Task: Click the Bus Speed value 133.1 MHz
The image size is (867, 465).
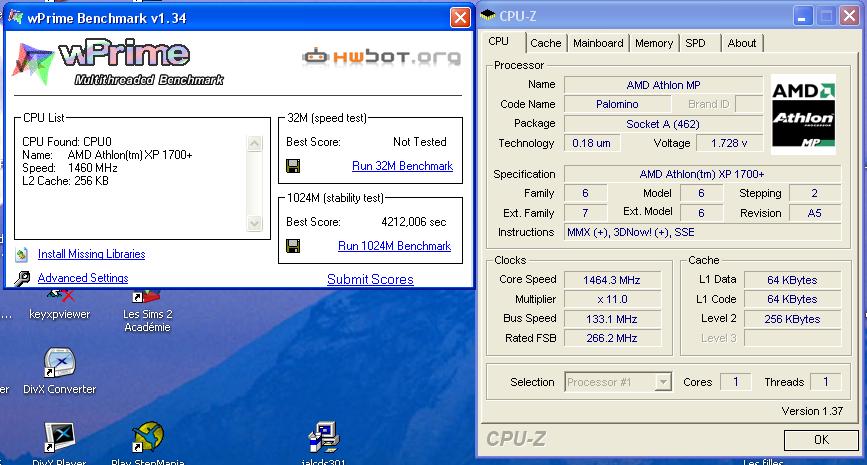Action: pyautogui.click(x=612, y=319)
